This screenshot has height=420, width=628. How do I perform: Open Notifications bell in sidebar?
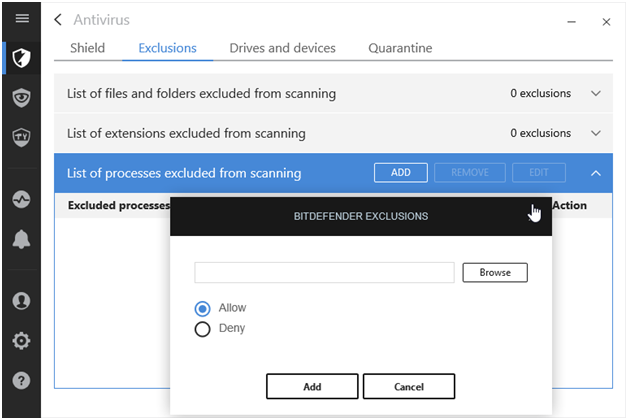click(x=21, y=239)
